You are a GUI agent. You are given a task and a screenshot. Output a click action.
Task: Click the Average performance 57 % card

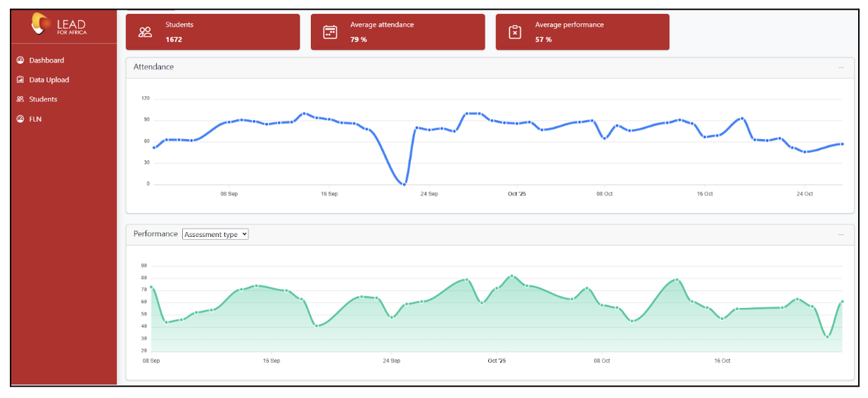click(582, 32)
